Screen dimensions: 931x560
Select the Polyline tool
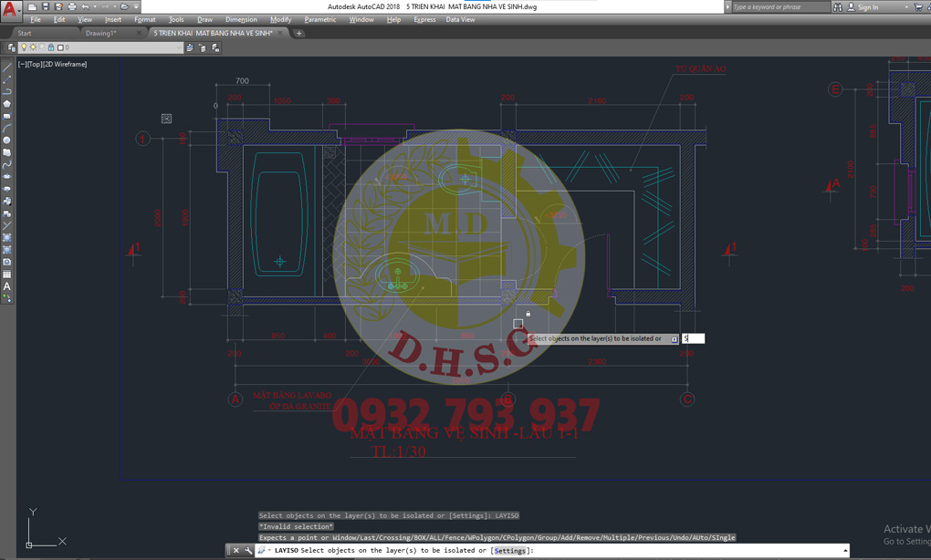[x=7, y=91]
